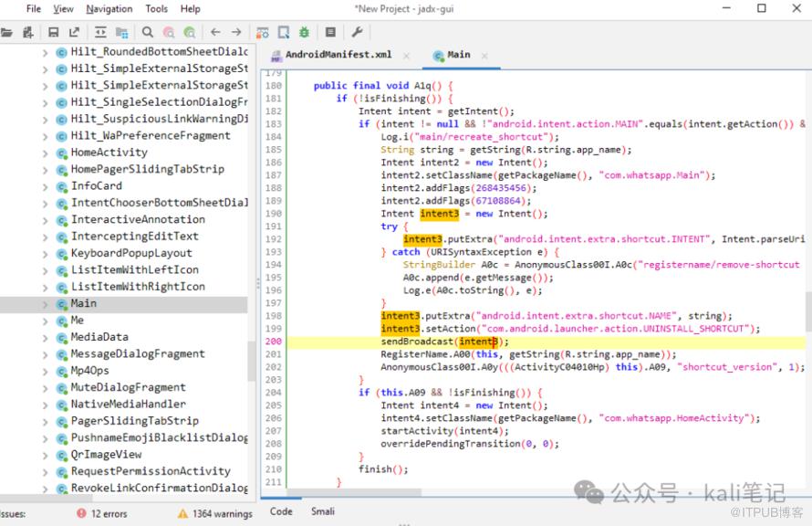Click the export project toolbar icon
This screenshot has height=526, width=812.
pyautogui.click(x=75, y=32)
